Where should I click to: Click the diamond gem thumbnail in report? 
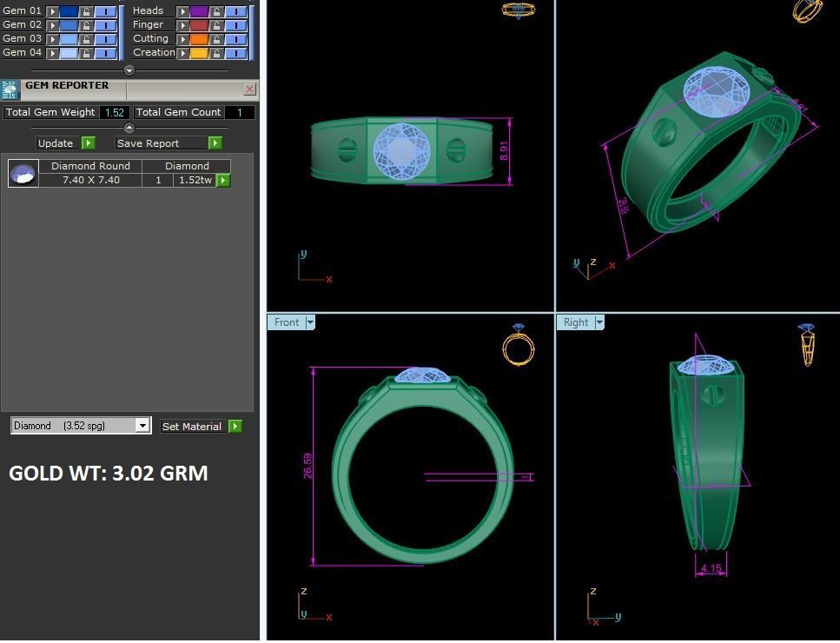[23, 173]
